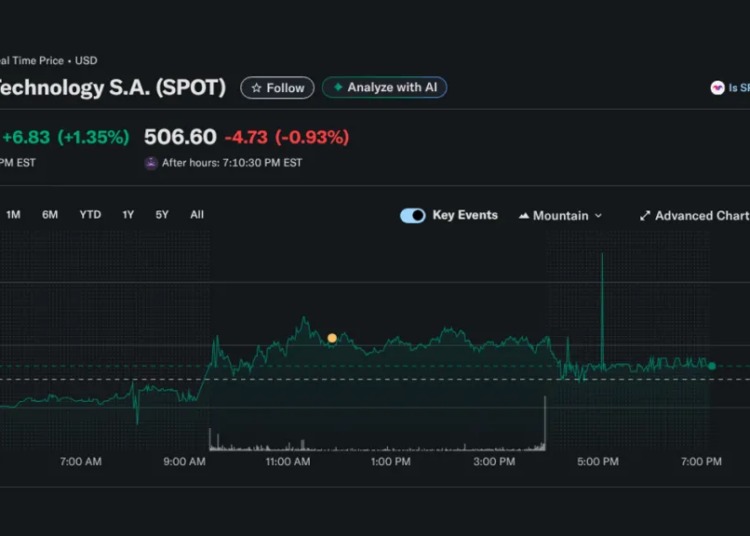
Task: Click the Technology S.A. (SPOT) title
Action: point(112,88)
